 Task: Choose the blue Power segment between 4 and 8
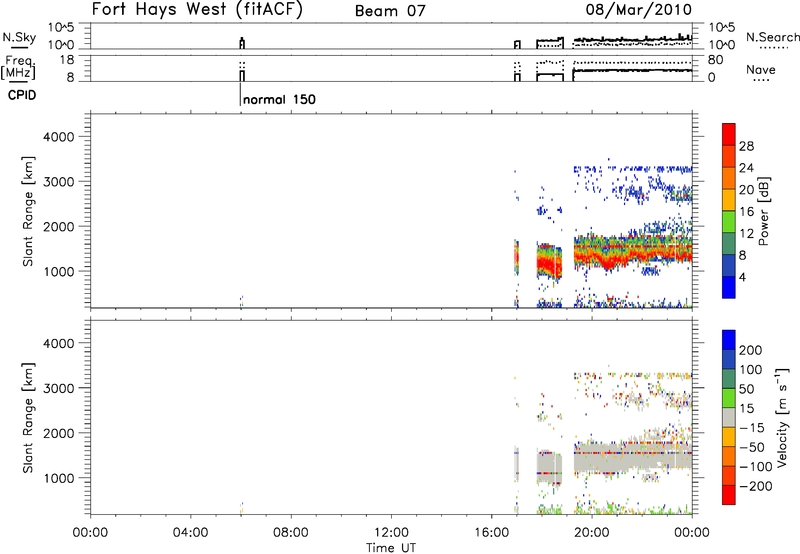[x=729, y=265]
